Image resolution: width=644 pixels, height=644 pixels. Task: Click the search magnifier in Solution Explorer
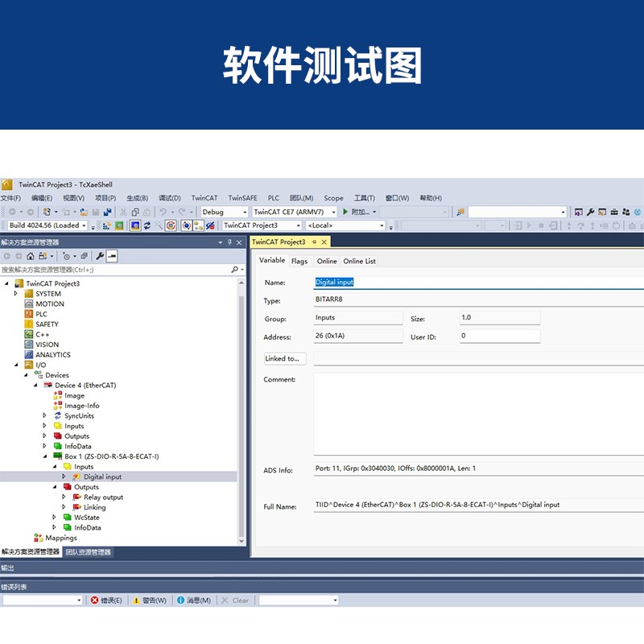pyautogui.click(x=235, y=270)
